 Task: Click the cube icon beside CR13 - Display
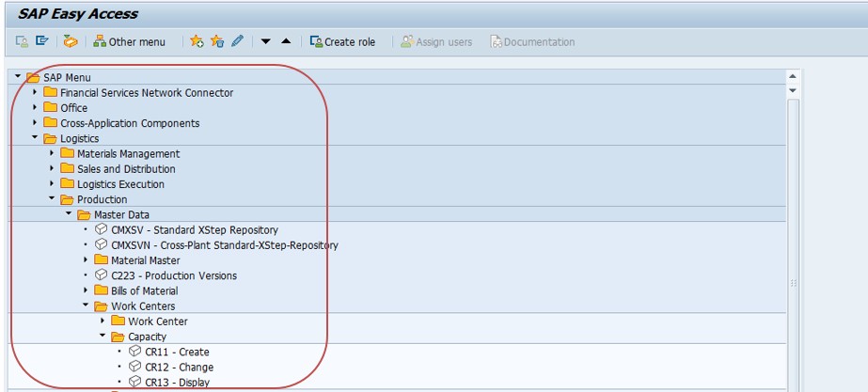135,382
